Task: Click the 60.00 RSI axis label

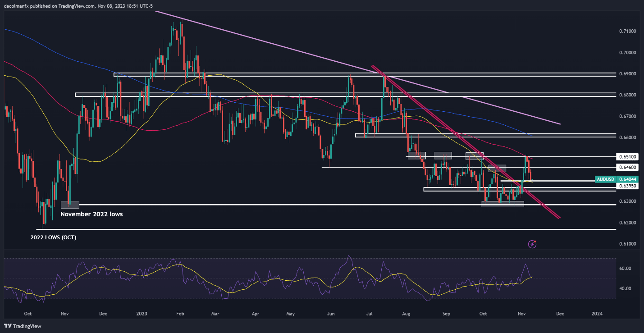Action: point(626,269)
